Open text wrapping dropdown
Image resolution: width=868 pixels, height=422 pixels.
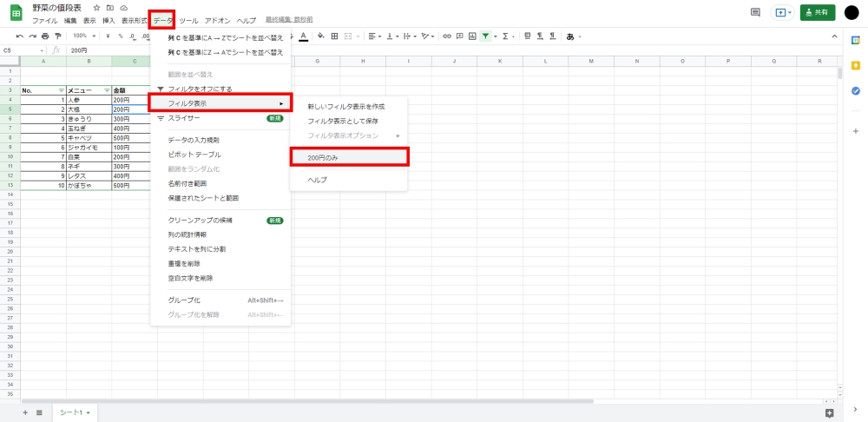(x=411, y=36)
